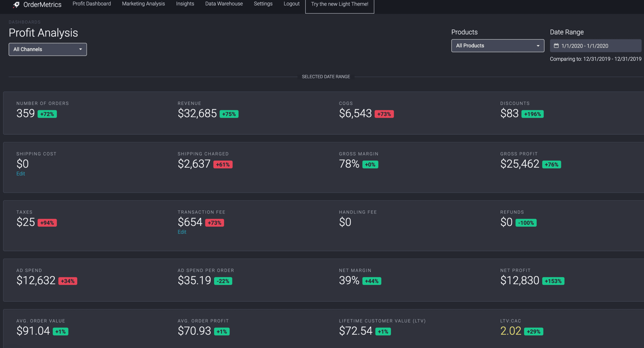Click the DASHBOARDS breadcrumb label

[24, 22]
